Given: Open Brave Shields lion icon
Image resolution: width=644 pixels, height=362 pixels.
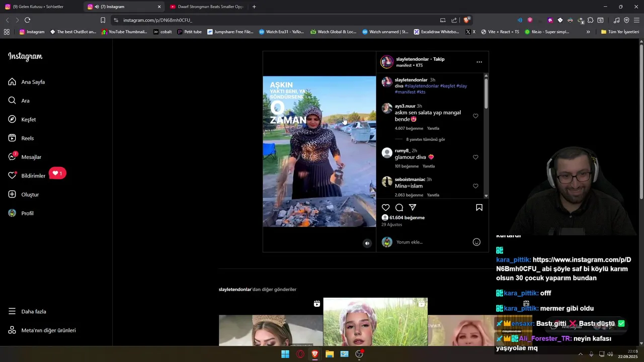Looking at the screenshot, I should [x=466, y=20].
